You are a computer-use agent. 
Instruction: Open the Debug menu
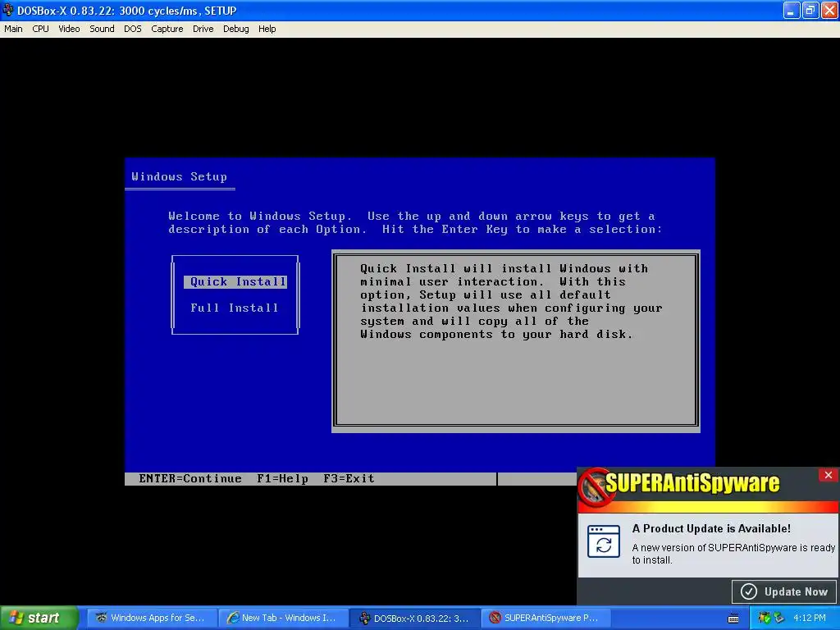click(x=235, y=29)
